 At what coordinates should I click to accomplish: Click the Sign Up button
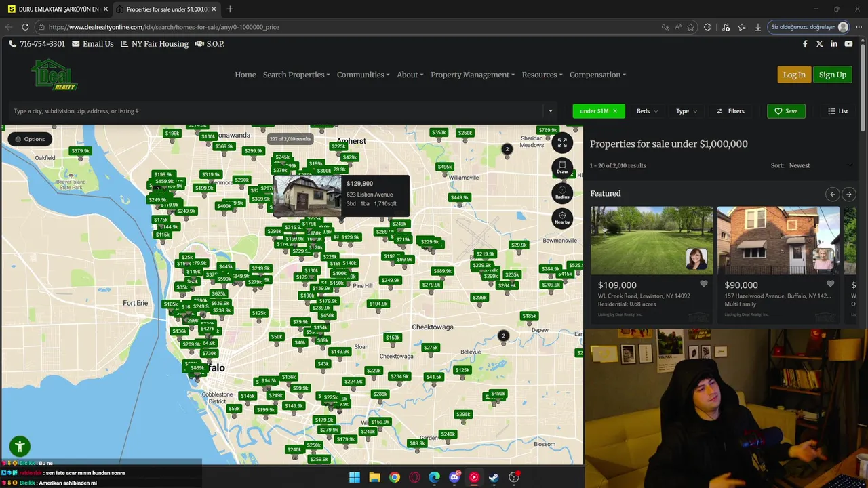(x=832, y=75)
